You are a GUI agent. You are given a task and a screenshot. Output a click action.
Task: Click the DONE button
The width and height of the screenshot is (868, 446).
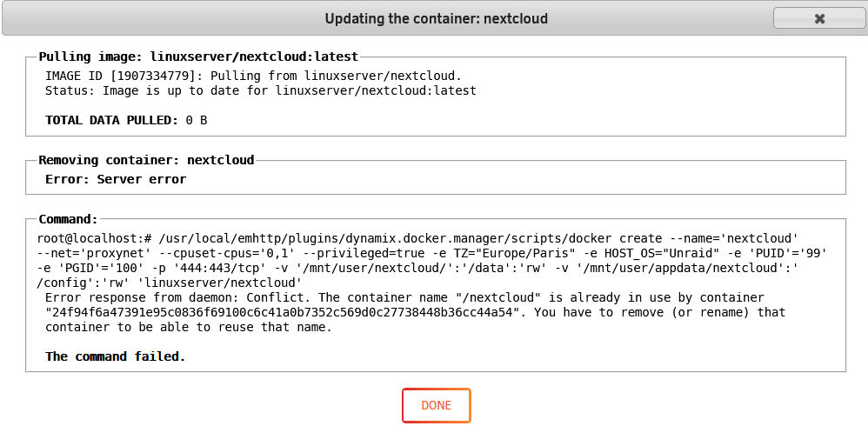(x=437, y=406)
